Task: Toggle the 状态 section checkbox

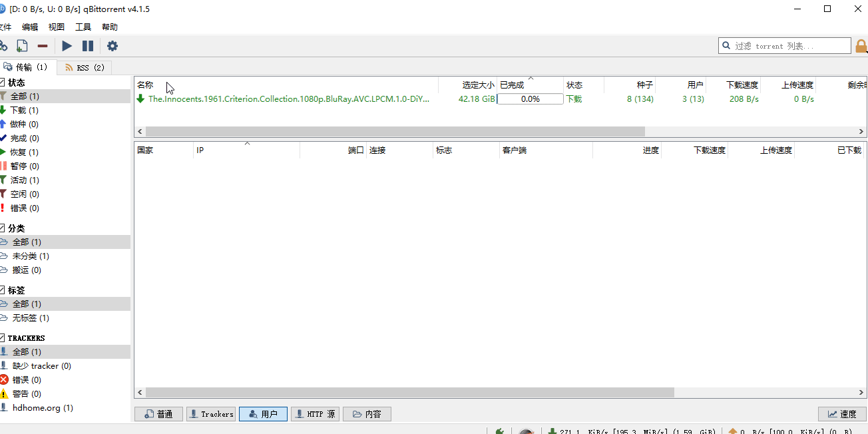Action: (2, 83)
